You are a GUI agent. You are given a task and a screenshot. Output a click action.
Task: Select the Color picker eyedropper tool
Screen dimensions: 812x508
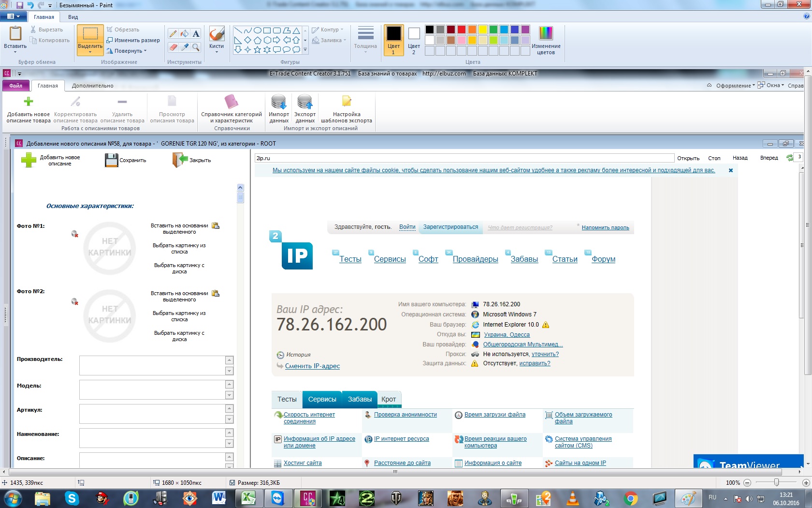coord(185,47)
